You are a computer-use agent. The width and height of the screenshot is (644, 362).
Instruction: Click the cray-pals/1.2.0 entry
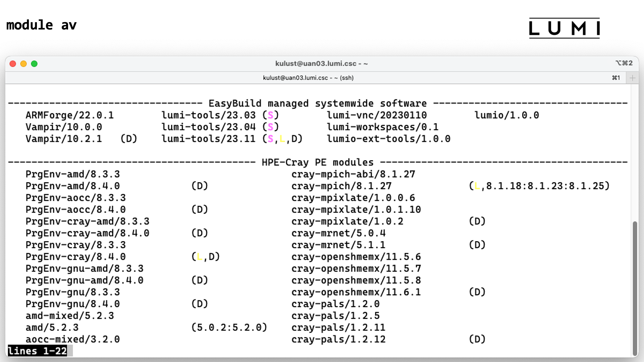335,304
